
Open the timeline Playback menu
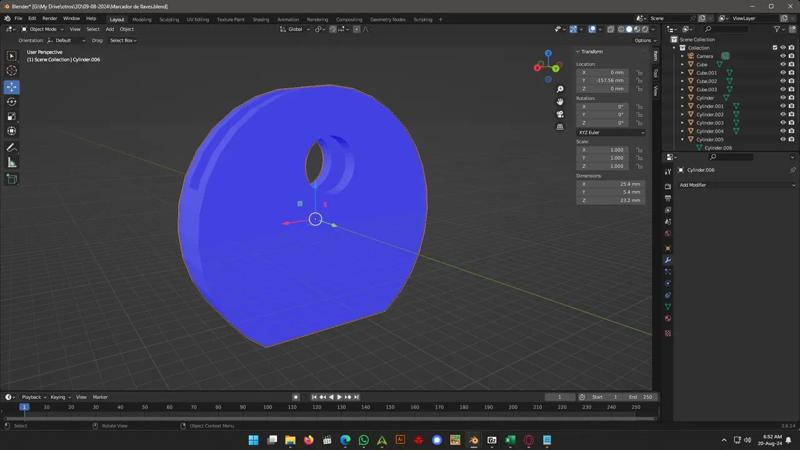pos(33,397)
